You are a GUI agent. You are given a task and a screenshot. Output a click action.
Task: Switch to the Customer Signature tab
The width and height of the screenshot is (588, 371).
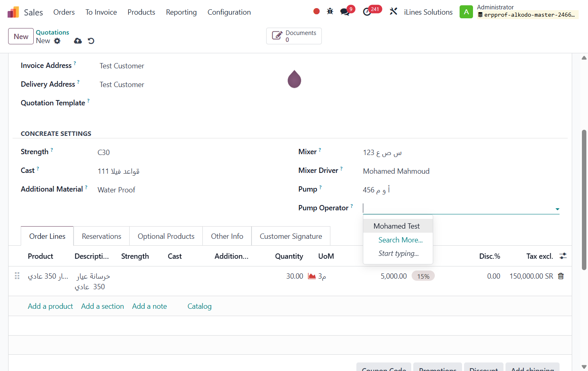291,236
